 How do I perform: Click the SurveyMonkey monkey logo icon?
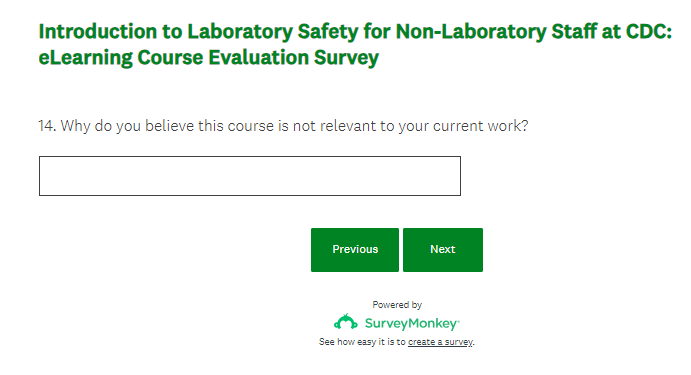click(x=346, y=322)
